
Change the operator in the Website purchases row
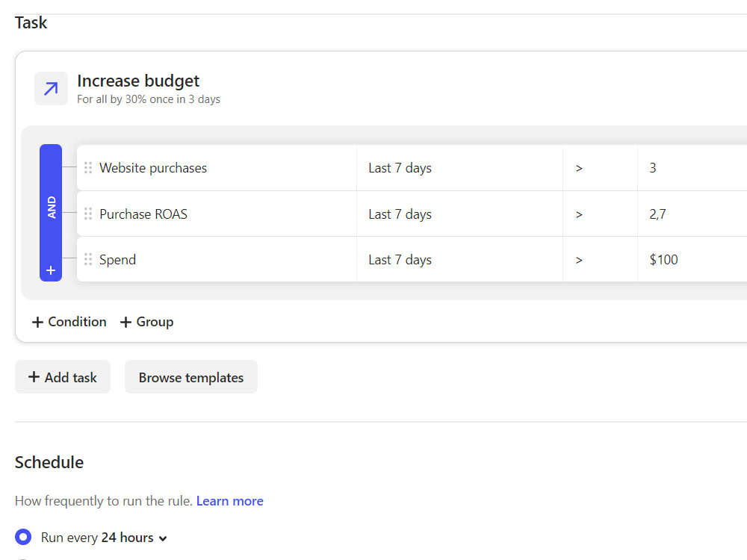click(600, 167)
